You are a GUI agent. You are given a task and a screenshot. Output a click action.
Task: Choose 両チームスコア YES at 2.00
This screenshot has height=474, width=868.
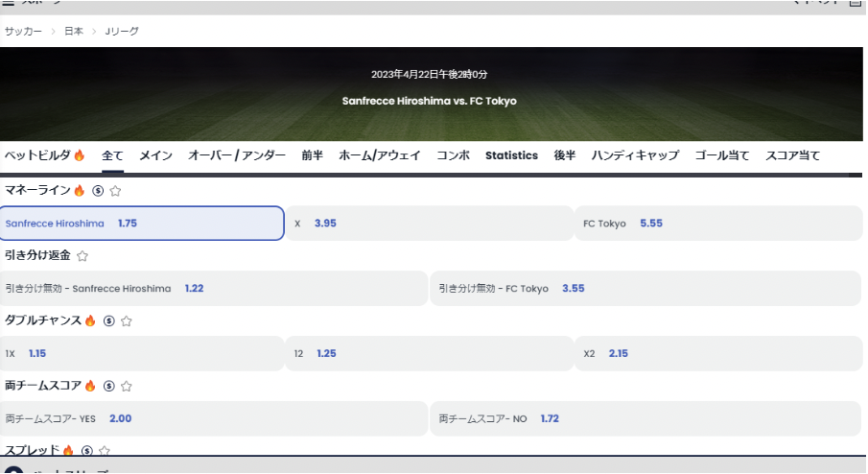click(214, 418)
